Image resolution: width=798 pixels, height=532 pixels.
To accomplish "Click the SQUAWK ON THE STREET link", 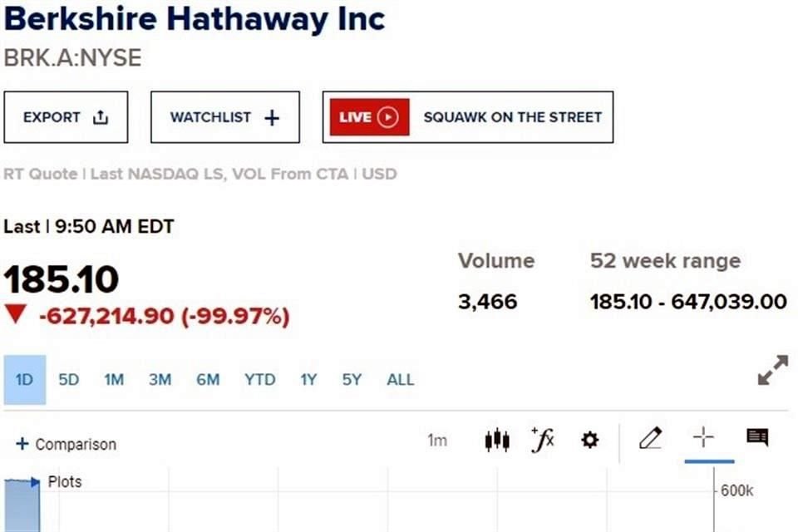I will point(513,117).
